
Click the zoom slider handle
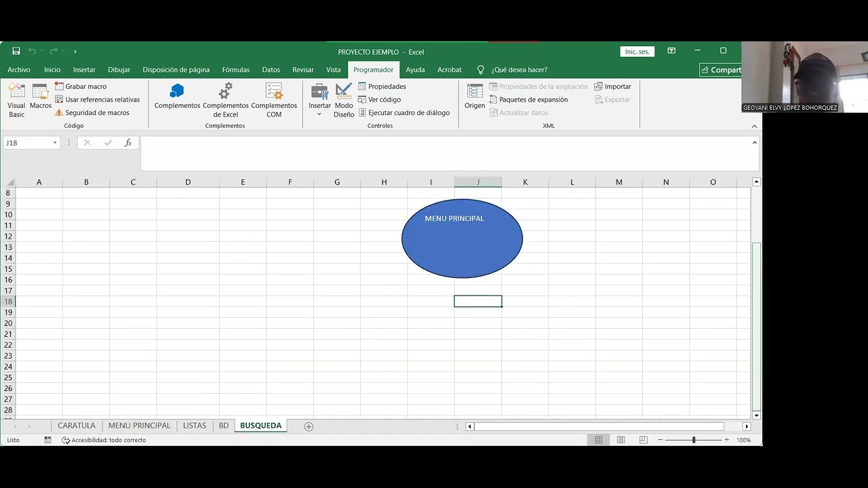click(693, 440)
